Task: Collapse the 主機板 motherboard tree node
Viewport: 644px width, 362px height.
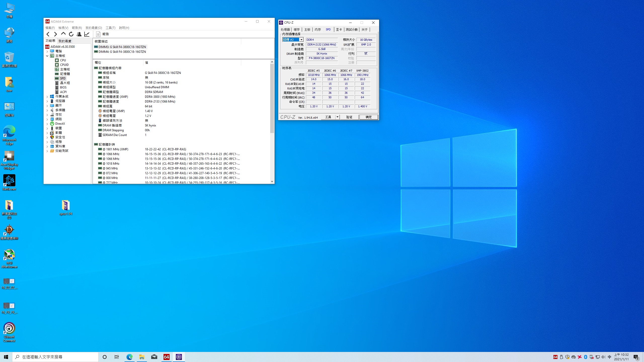Action: pyautogui.click(x=47, y=56)
